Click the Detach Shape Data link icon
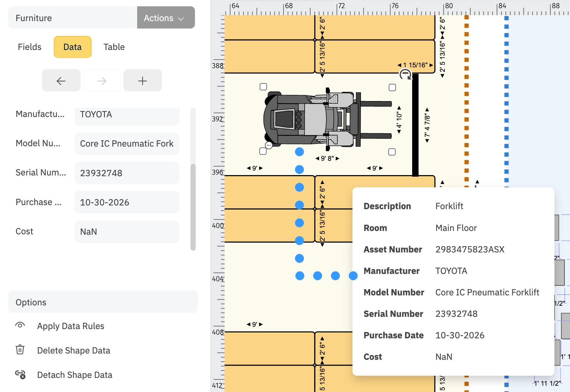The width and height of the screenshot is (570, 392). 20,374
